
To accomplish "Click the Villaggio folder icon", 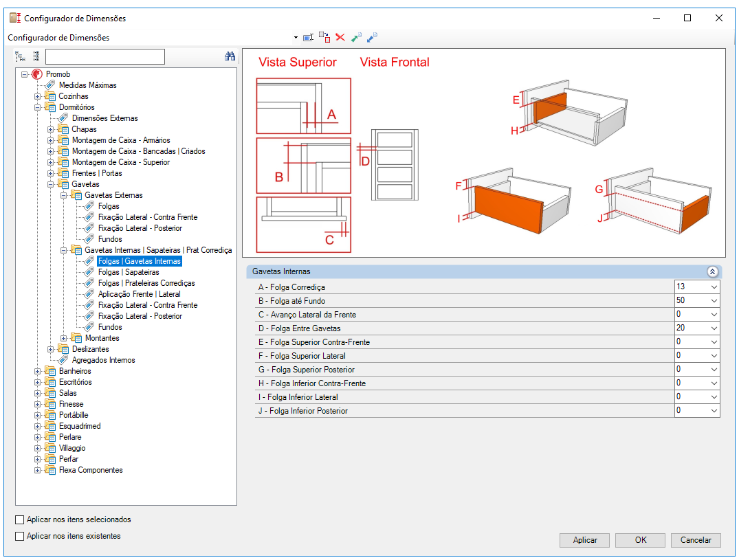I will (50, 448).
